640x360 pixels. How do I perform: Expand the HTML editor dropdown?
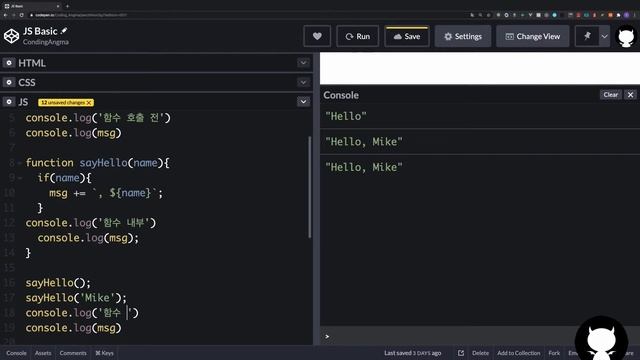coord(303,63)
